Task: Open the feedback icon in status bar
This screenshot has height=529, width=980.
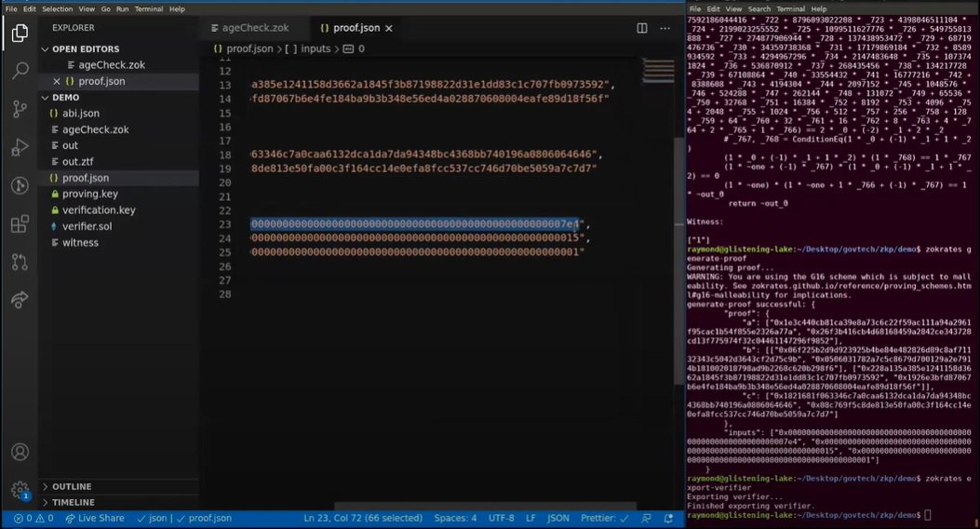Action: pyautogui.click(x=646, y=519)
